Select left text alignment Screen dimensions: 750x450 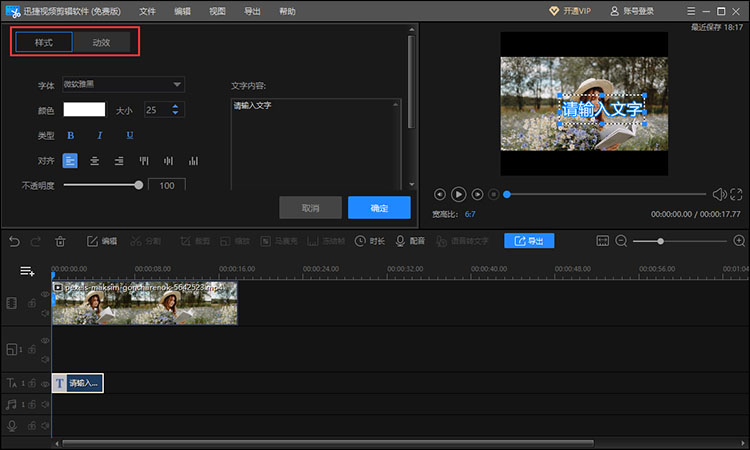click(70, 161)
